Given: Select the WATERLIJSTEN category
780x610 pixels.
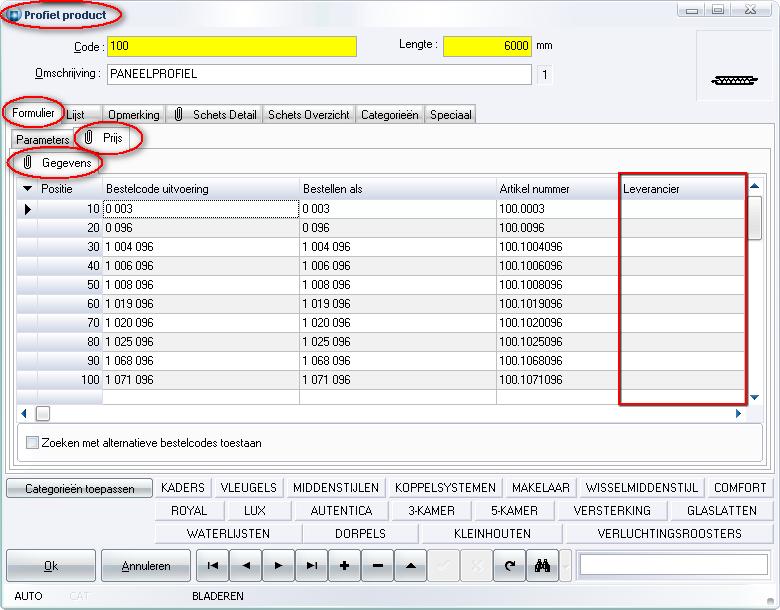Looking at the screenshot, I should pos(228,533).
